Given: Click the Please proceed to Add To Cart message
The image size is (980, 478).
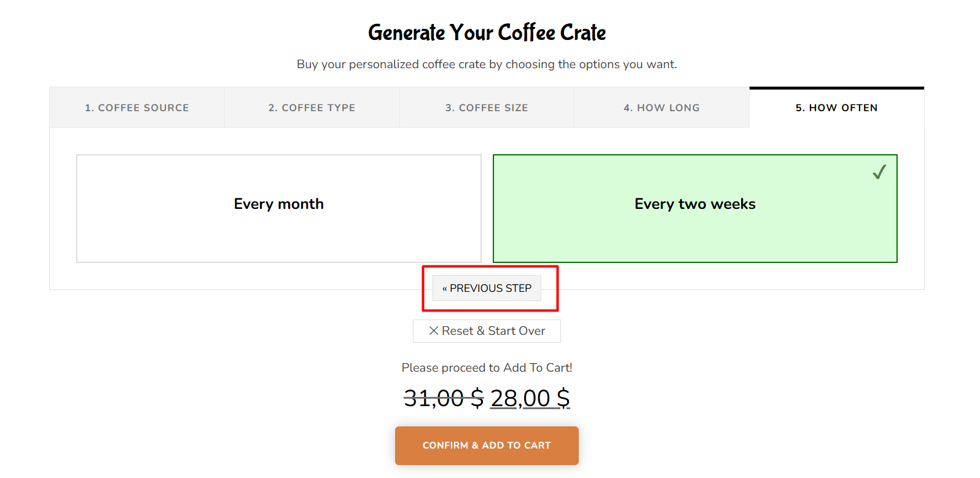Looking at the screenshot, I should 487,367.
